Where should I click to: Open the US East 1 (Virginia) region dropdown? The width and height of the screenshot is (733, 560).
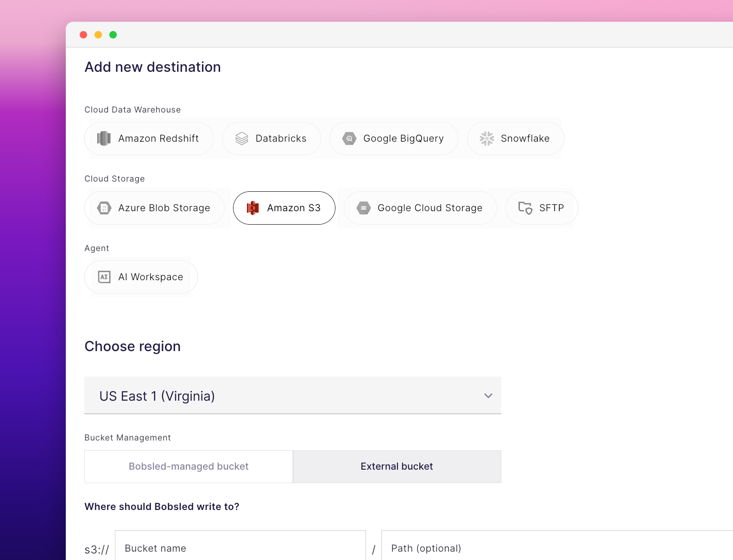(x=293, y=396)
